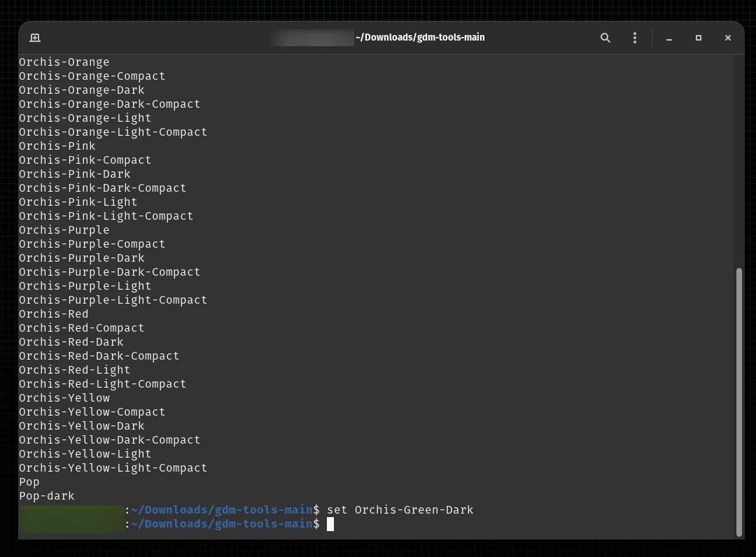This screenshot has height=557, width=756.
Task: Minimize the terminal window
Action: point(668,38)
